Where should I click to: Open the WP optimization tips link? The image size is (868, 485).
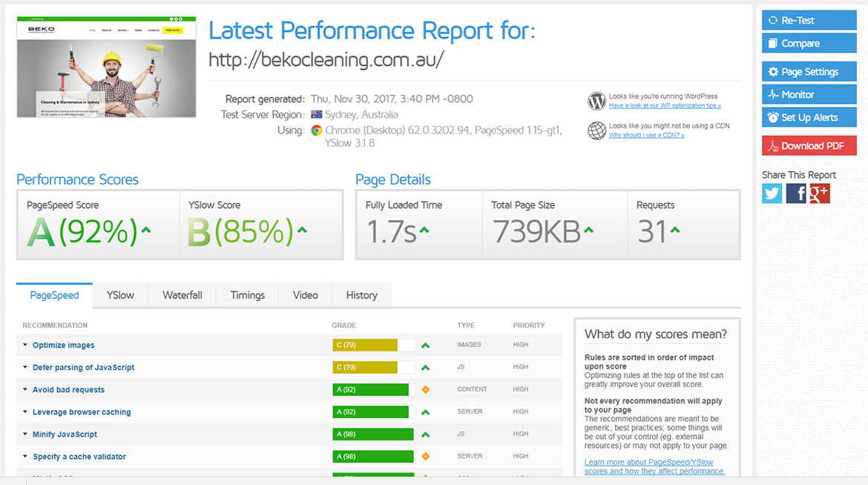[x=664, y=105]
